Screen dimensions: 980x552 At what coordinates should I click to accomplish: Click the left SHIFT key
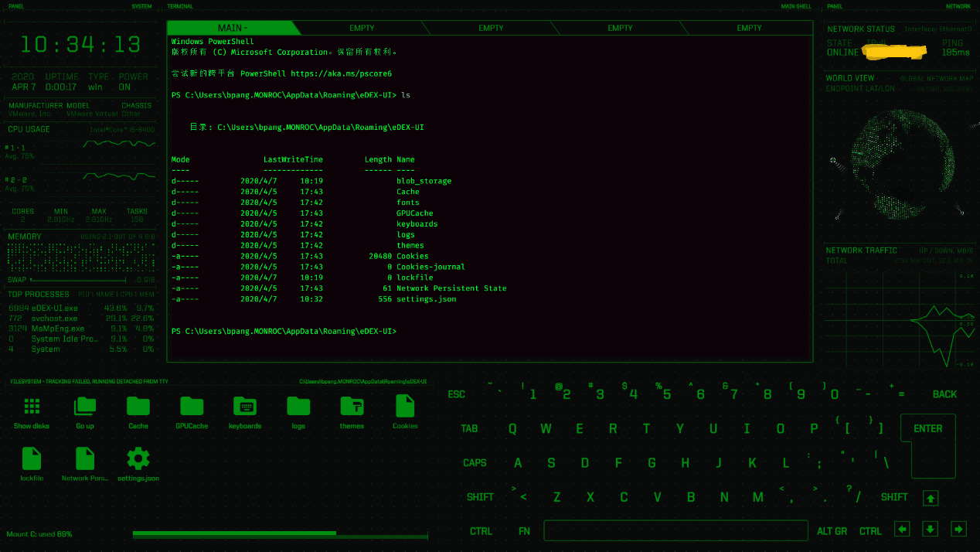coord(480,497)
